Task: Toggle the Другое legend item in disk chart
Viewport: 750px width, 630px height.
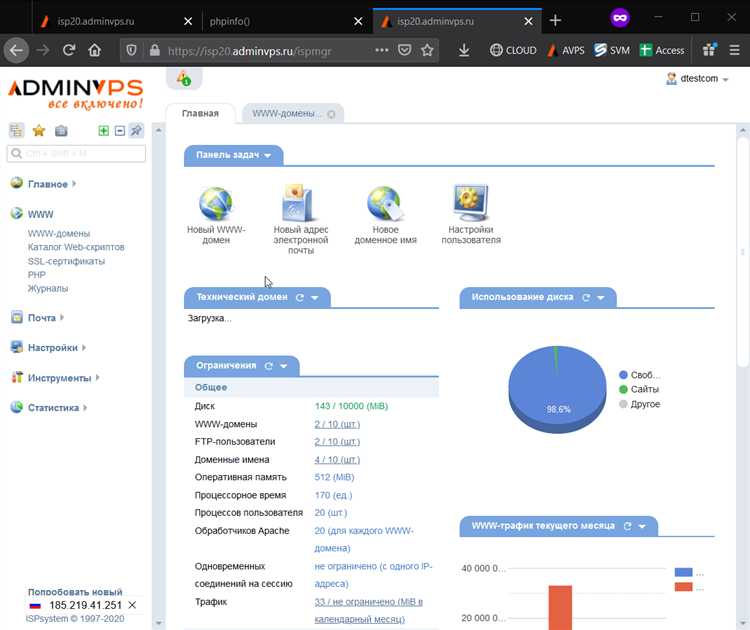Action: [640, 404]
